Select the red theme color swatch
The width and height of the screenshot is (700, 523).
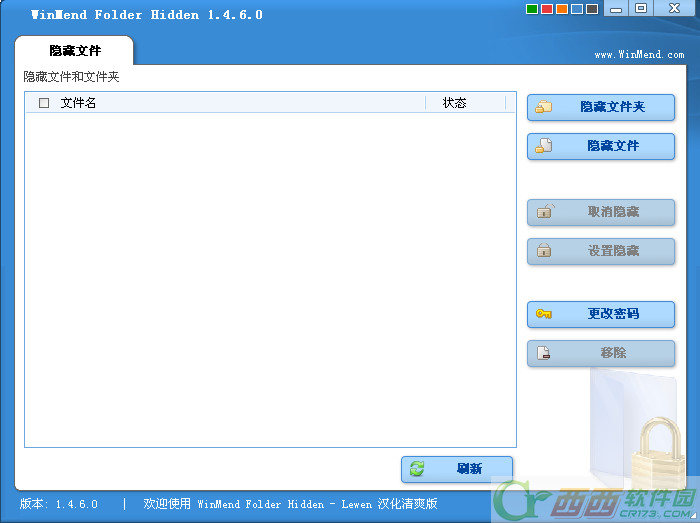pos(547,9)
